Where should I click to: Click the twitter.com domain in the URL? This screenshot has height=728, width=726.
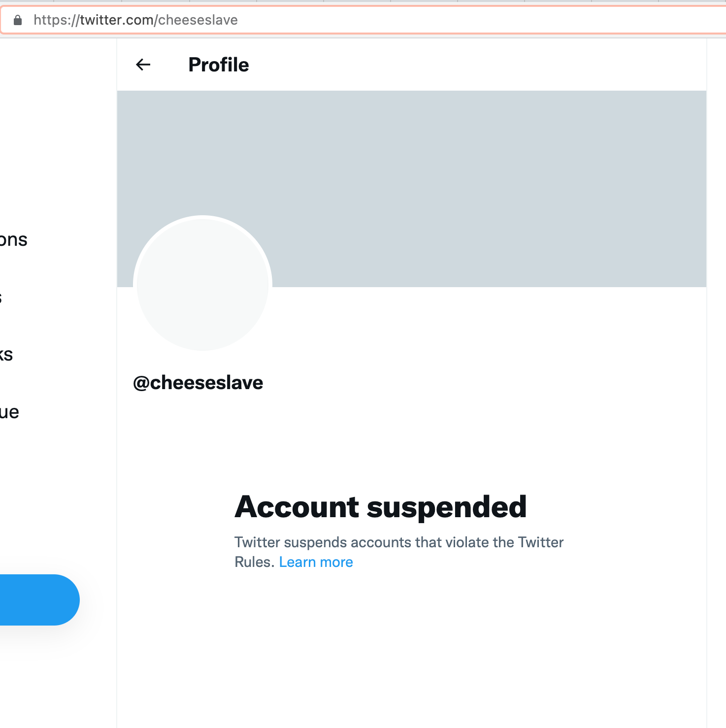[117, 20]
